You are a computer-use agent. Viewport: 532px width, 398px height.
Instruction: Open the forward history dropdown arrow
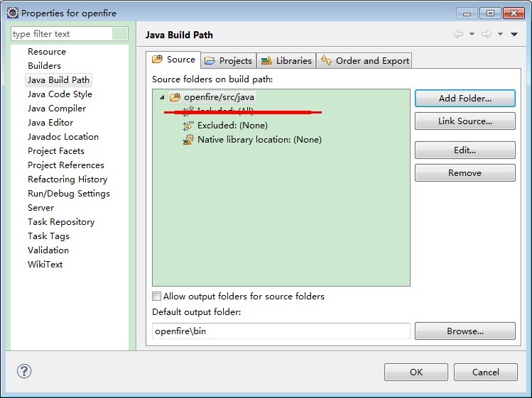pos(500,34)
